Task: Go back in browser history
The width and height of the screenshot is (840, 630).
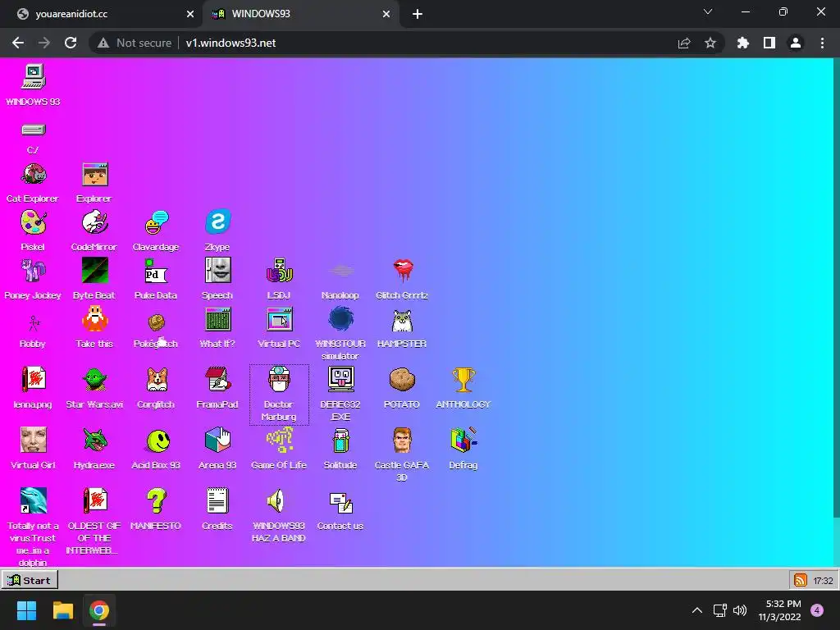Action: (18, 43)
